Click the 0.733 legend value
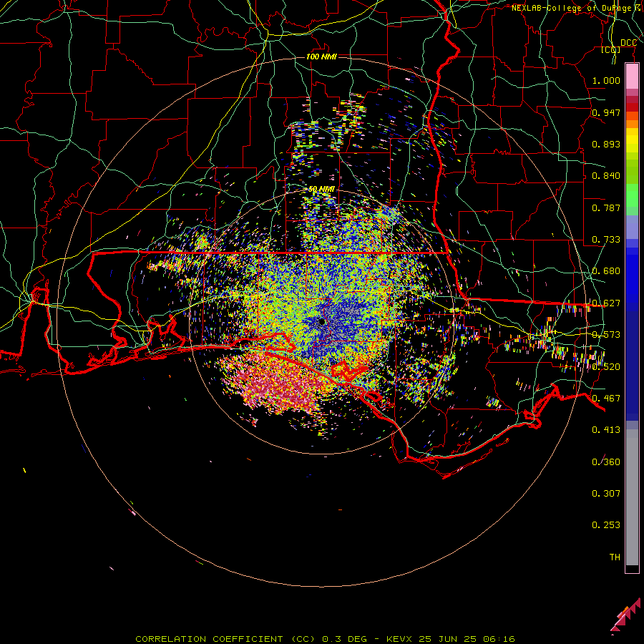The image size is (644, 644). (606, 240)
